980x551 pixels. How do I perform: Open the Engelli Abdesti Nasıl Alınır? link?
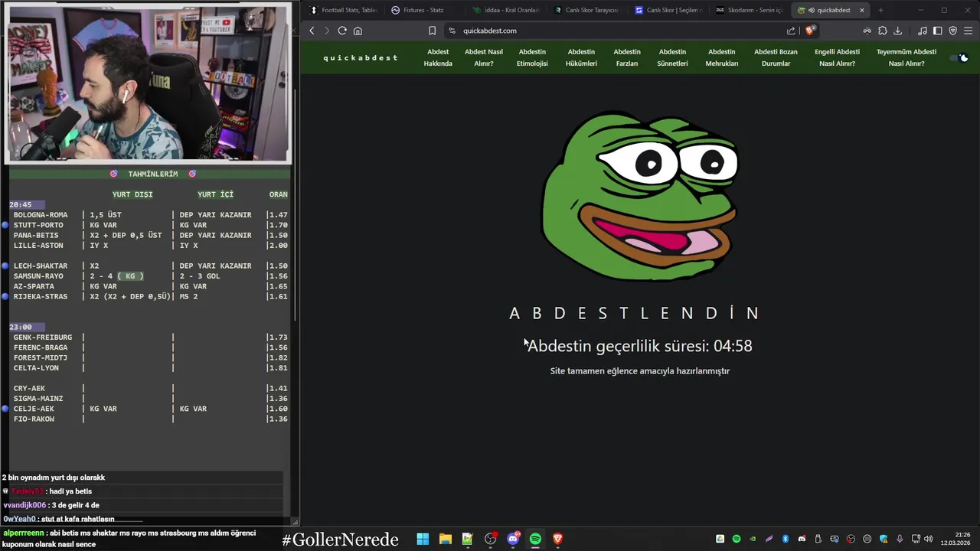[837, 57]
